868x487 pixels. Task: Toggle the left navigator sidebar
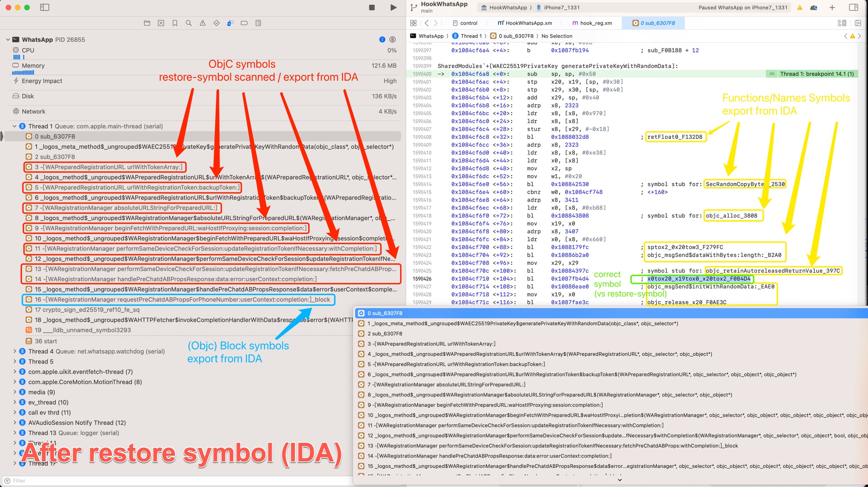45,7
